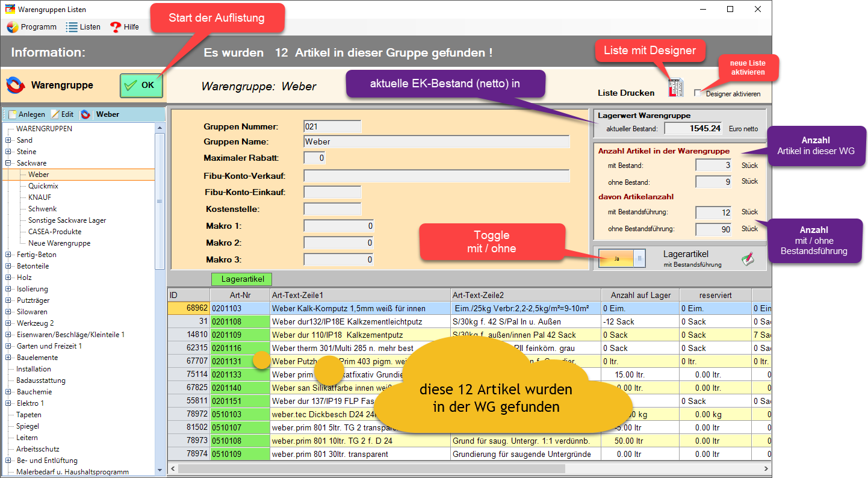Click the ohne Bestandsführung value 90
868x478 pixels.
pos(713,229)
